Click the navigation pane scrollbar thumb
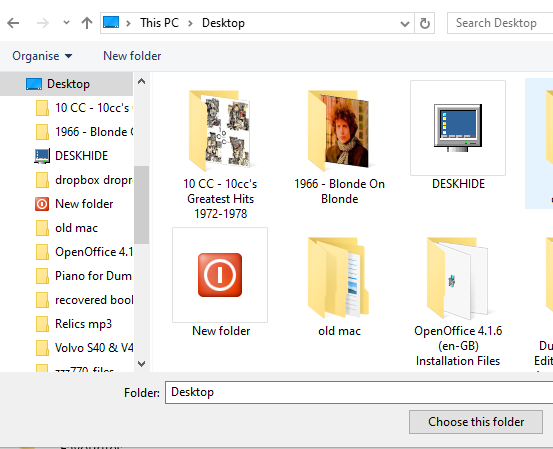This screenshot has width=553, height=449. pos(141,205)
